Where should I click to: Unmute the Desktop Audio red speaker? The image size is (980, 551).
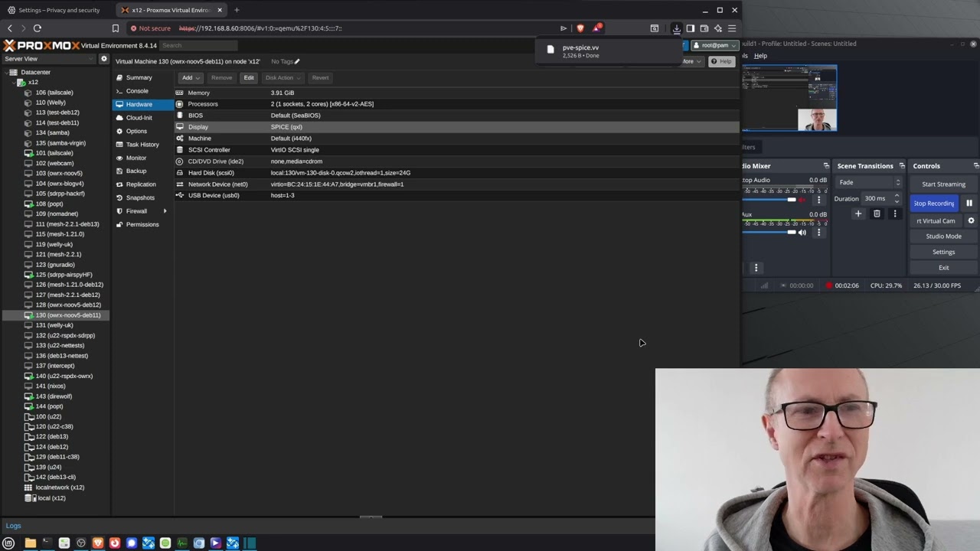coord(802,200)
